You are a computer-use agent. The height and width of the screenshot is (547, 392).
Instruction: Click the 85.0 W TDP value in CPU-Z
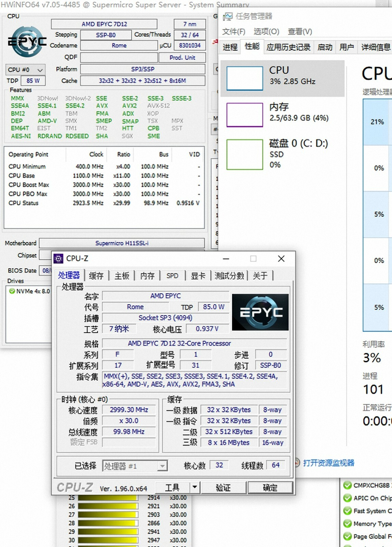pyautogui.click(x=213, y=307)
